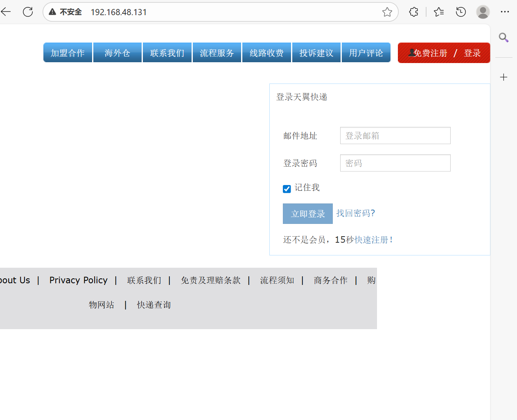Open the footer 联系我们 link
This screenshot has height=420, width=517.
coord(144,280)
